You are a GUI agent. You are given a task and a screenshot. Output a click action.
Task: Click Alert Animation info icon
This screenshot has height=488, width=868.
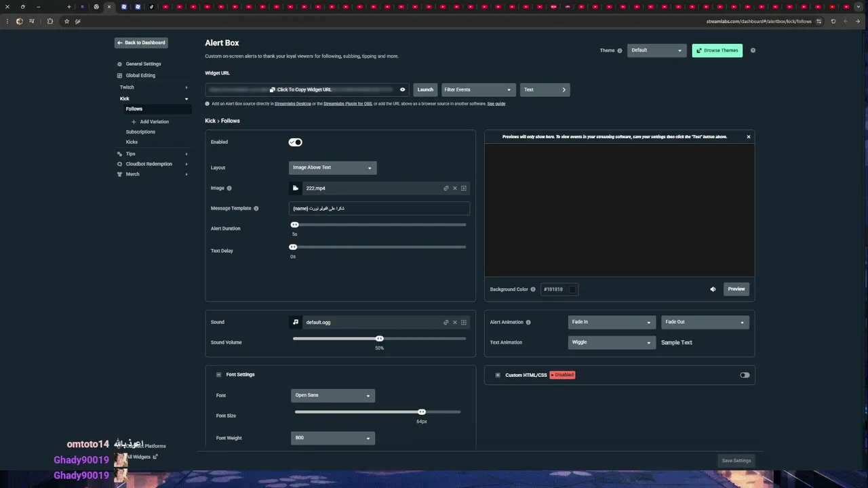pos(528,323)
